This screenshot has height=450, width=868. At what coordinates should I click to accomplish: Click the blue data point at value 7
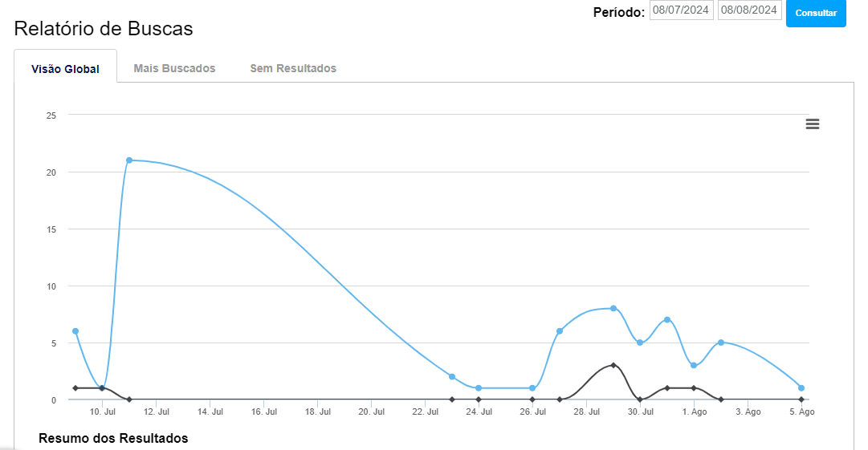(667, 320)
